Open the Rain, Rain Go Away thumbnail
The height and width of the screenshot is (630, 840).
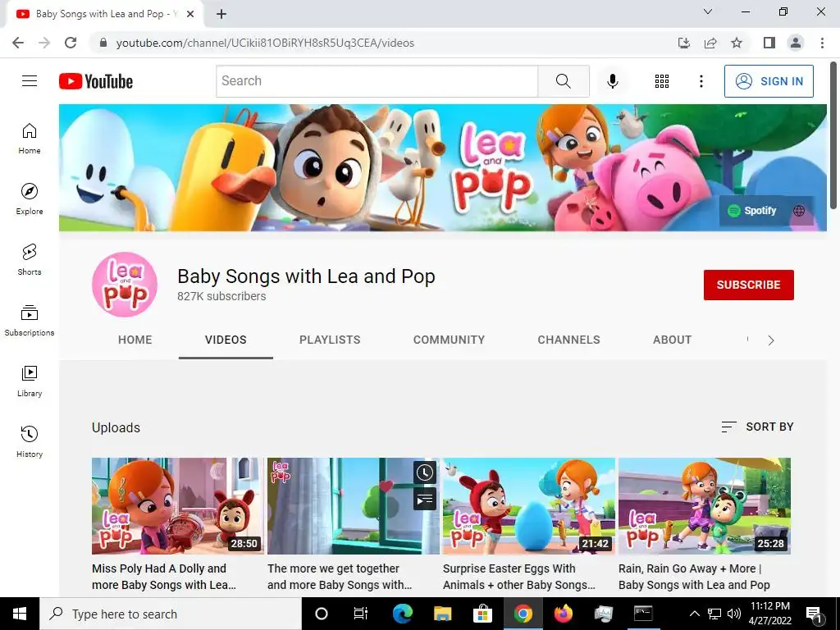tap(705, 505)
